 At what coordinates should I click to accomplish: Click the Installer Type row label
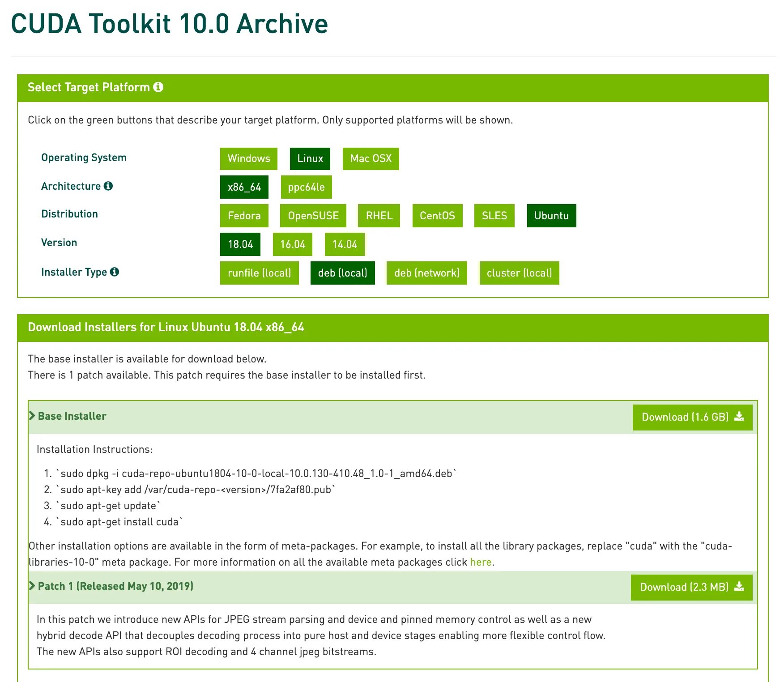tap(74, 272)
